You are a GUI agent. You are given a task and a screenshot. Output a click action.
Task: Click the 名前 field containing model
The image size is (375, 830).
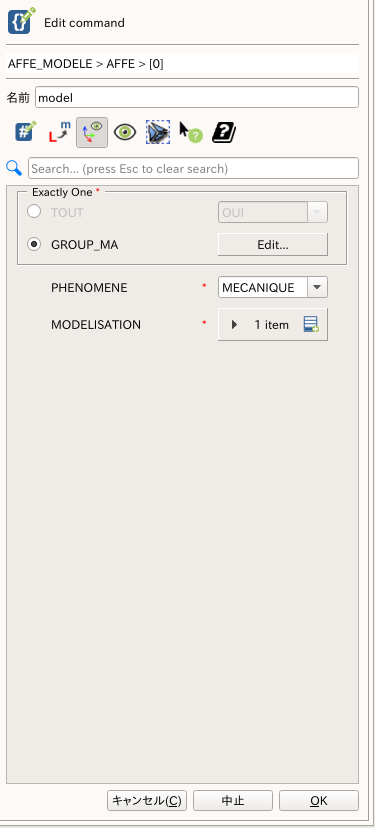pos(197,97)
